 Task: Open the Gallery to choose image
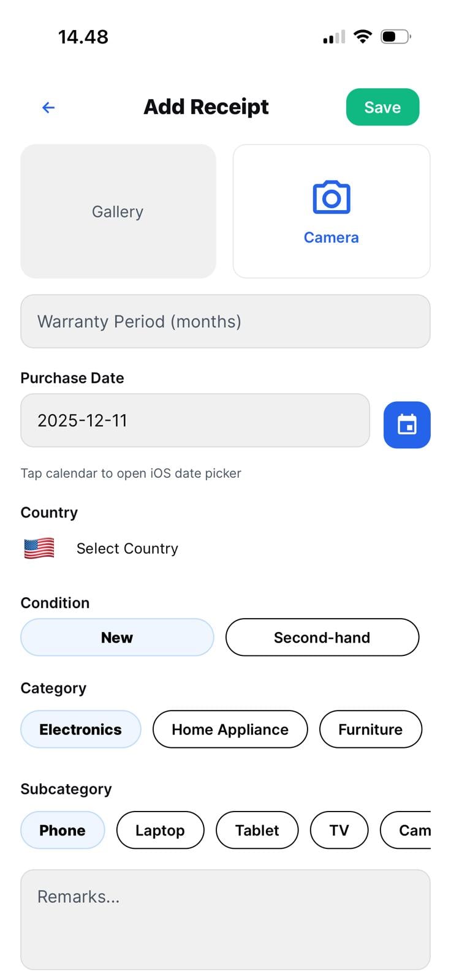click(x=118, y=211)
